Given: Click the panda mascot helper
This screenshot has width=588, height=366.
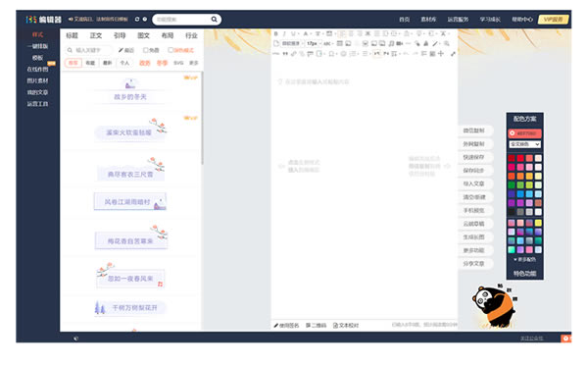Looking at the screenshot, I should (x=494, y=306).
